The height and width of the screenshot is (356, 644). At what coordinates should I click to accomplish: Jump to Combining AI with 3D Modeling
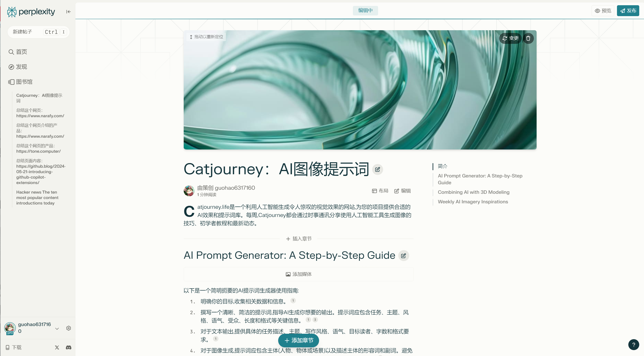473,192
